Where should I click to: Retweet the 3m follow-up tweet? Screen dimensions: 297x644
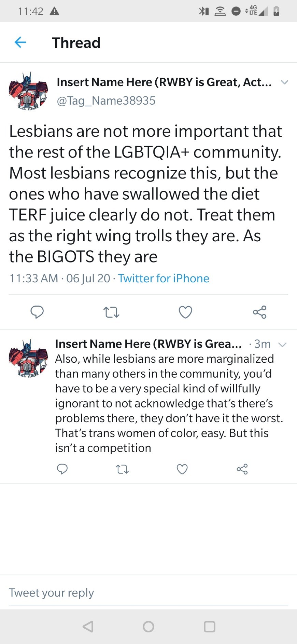(x=122, y=469)
